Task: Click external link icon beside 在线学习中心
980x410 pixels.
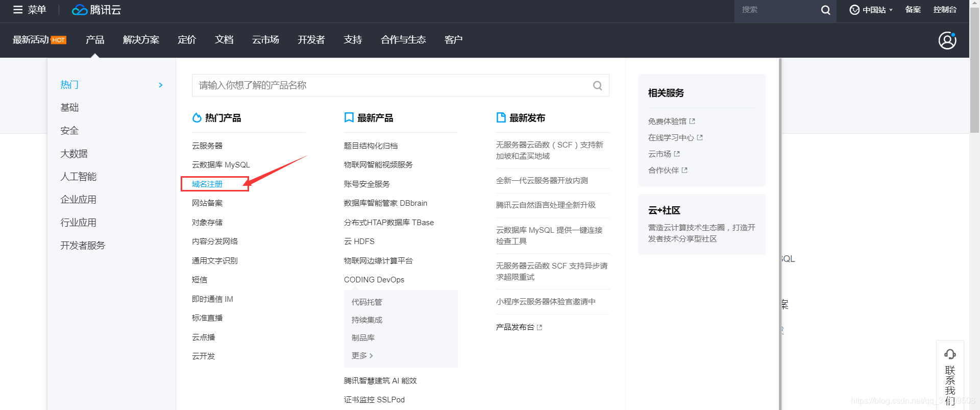Action: [700, 138]
